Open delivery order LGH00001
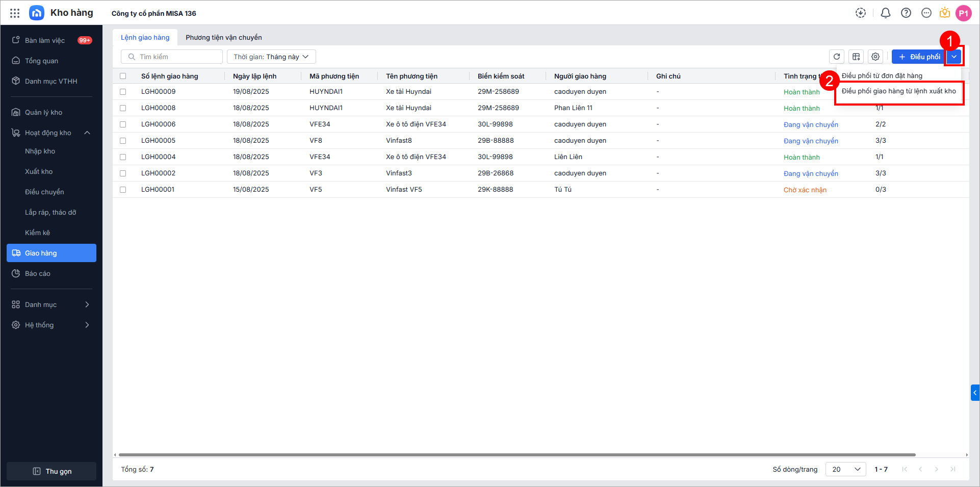The width and height of the screenshot is (980, 487). 158,190
